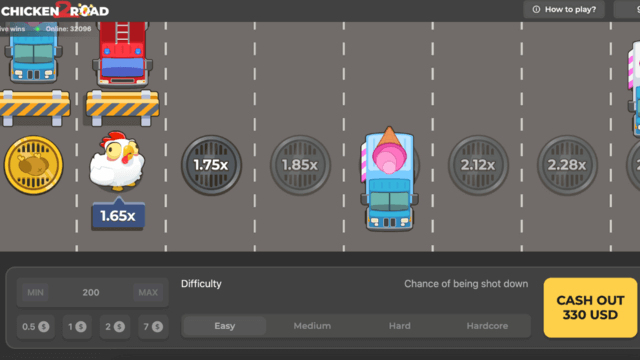
Task: Click the info icon in How to play
Action: (536, 9)
